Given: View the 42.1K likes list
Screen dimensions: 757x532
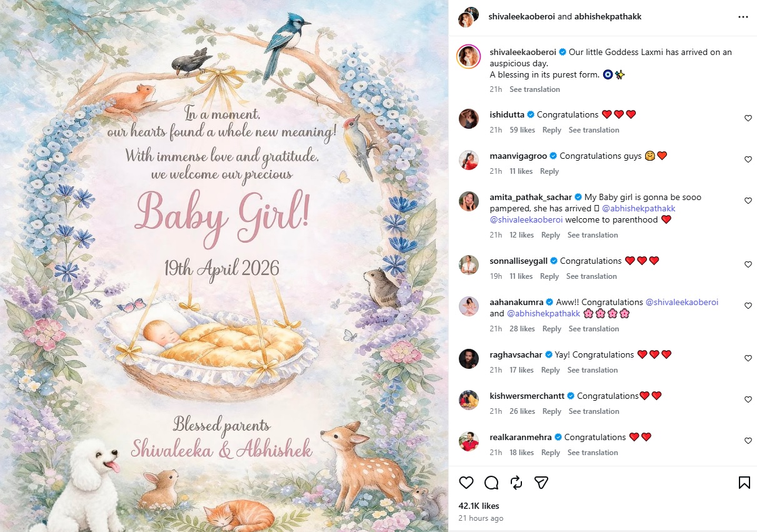Looking at the screenshot, I should [x=479, y=506].
